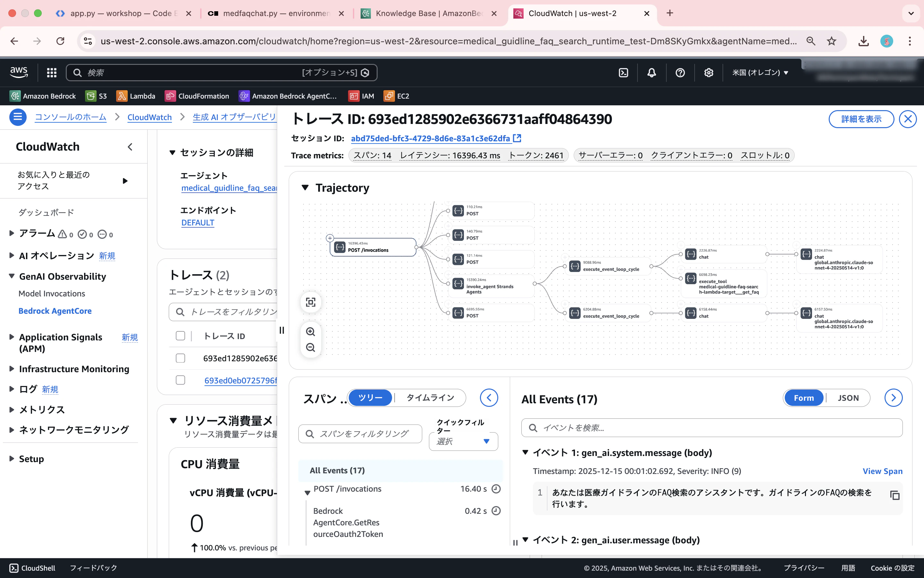The width and height of the screenshot is (924, 578).
Task: Open the AWS help menu icon
Action: [680, 73]
